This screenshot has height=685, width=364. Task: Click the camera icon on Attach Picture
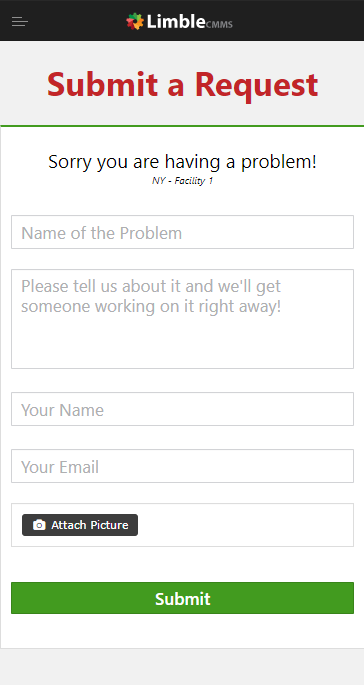click(39, 525)
